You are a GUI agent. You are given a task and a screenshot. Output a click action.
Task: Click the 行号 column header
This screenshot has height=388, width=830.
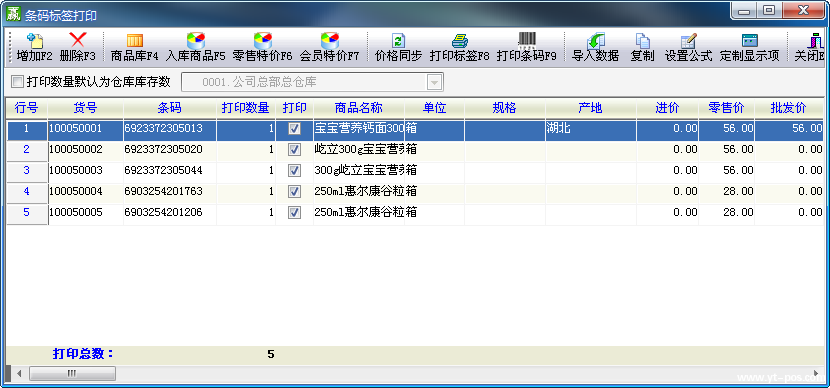coord(26,108)
